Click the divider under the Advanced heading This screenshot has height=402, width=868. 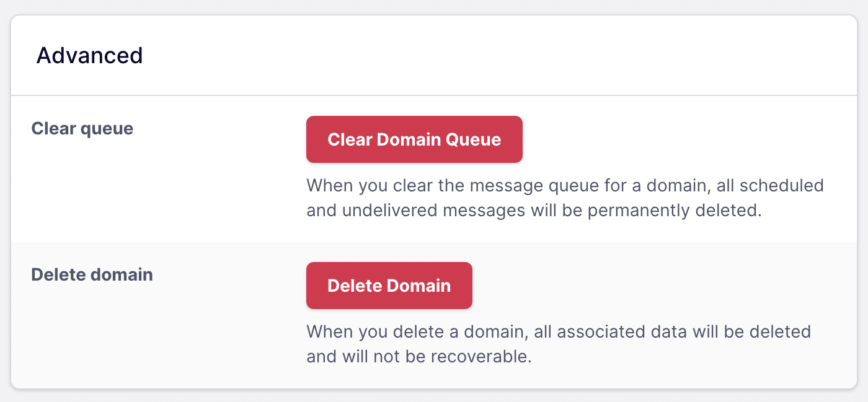click(x=434, y=94)
